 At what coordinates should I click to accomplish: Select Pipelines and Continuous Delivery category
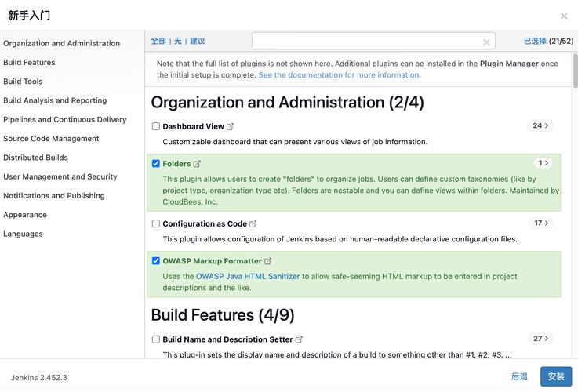(64, 119)
